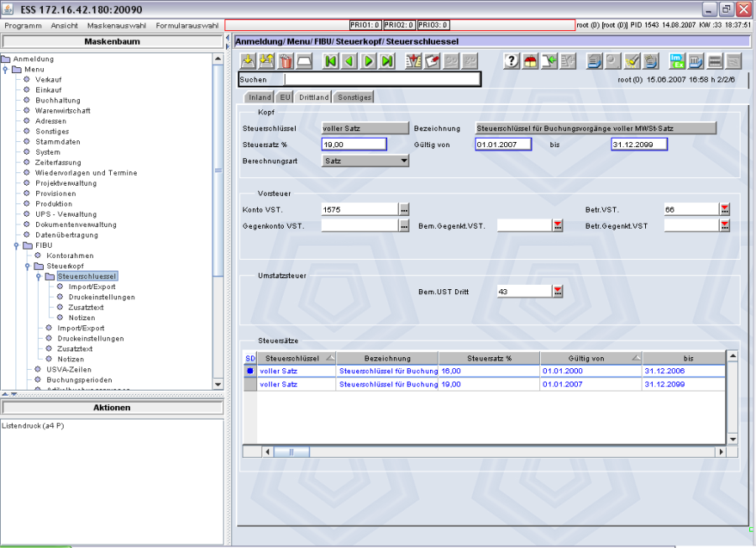Click the table's vertical scrollbar down arrow

(732, 439)
